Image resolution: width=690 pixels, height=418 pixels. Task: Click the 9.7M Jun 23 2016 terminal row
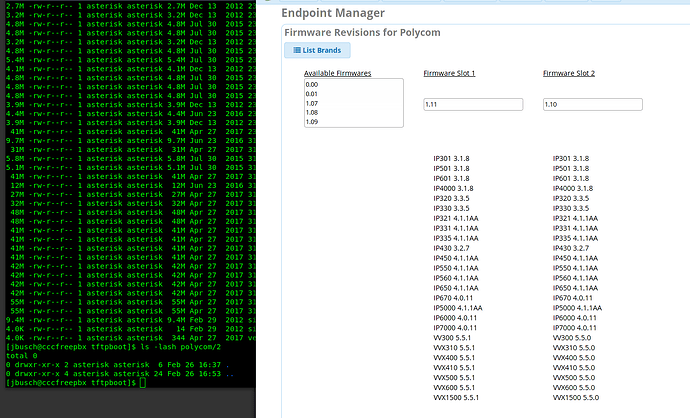pos(130,140)
